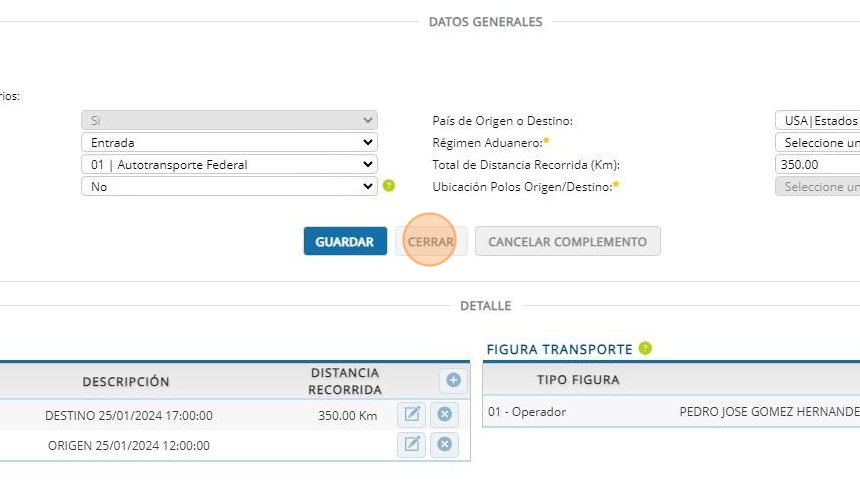This screenshot has width=860, height=481.
Task: Click the CANCELAR COMPLEMENTO button
Action: click(x=567, y=241)
